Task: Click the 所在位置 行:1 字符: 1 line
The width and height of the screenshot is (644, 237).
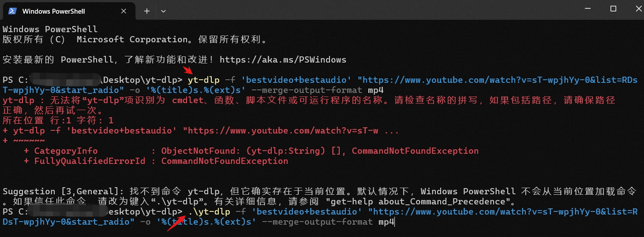Action: (x=58, y=120)
